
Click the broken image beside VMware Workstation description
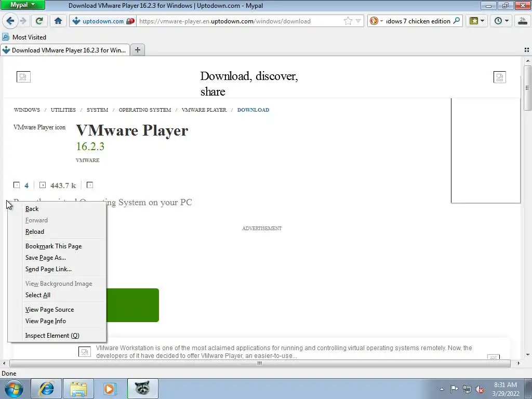tap(85, 352)
